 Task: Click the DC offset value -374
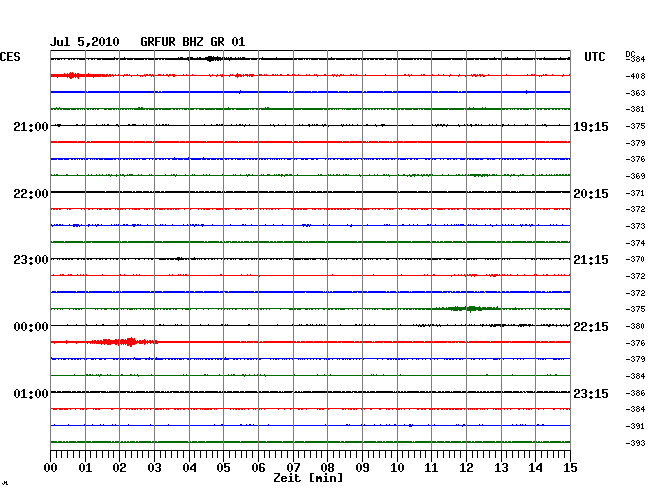coord(635,243)
